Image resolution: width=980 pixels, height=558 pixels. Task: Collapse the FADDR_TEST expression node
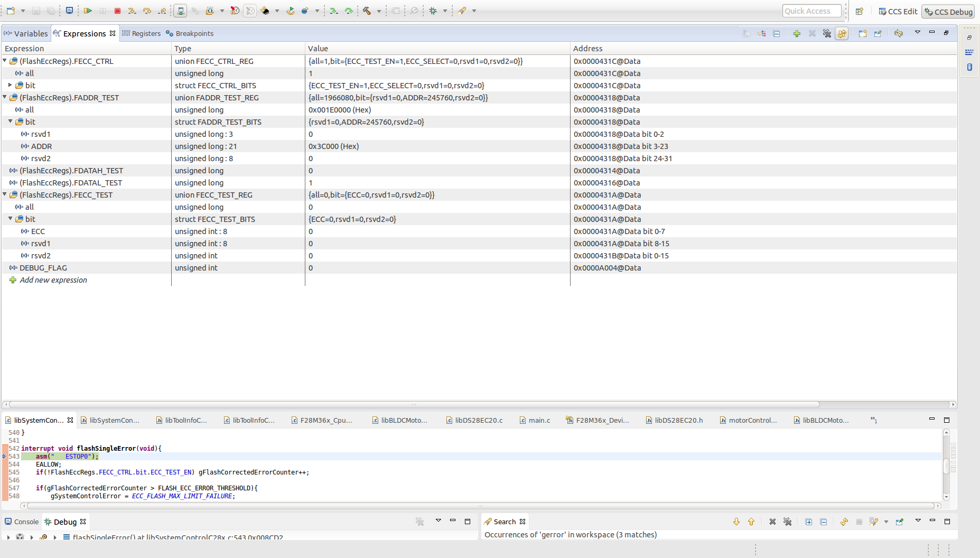pyautogui.click(x=5, y=97)
